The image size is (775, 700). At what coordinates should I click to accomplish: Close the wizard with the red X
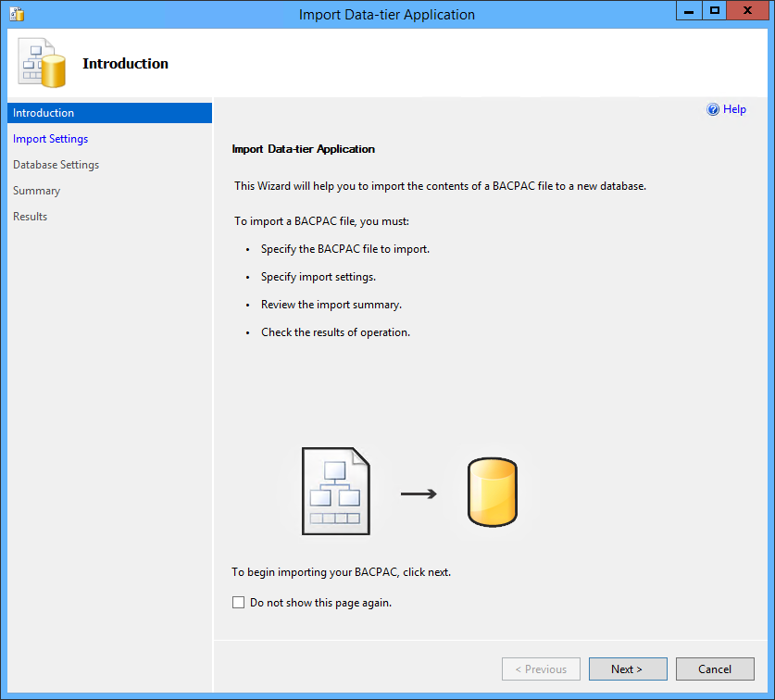coord(747,10)
